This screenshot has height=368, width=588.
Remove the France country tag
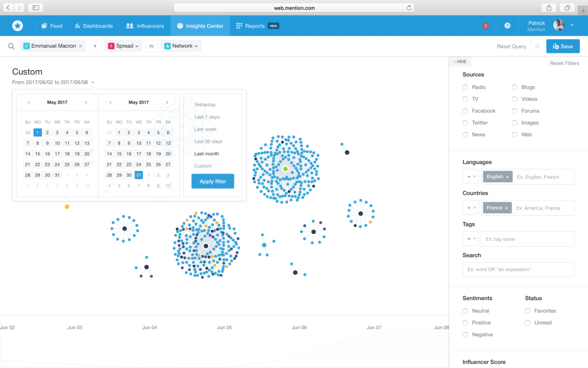(506, 208)
